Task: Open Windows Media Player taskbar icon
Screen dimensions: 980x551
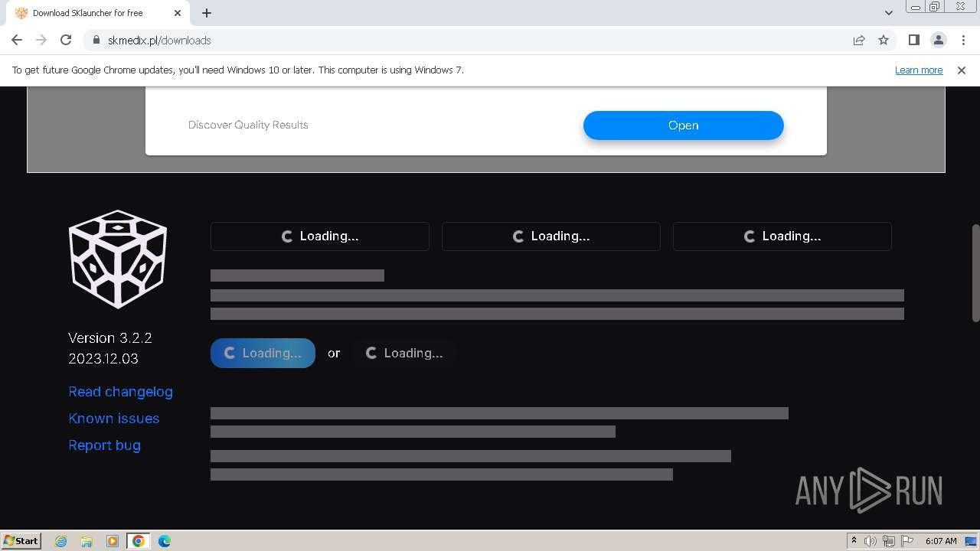Action: pyautogui.click(x=113, y=541)
